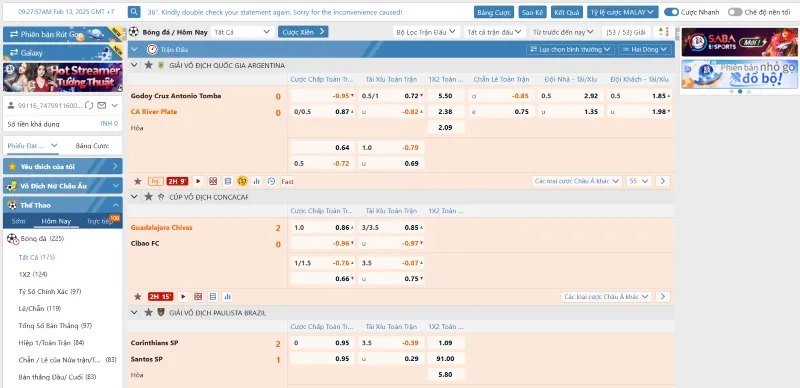
Task: Select Tỷ Số Chính Xác (97) market
Action: pyautogui.click(x=49, y=292)
